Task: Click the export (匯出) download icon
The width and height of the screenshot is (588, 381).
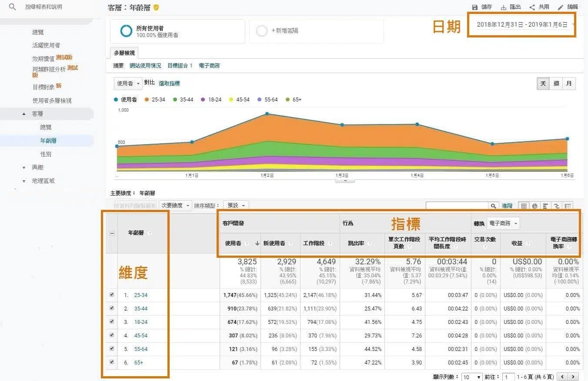Action: point(504,7)
